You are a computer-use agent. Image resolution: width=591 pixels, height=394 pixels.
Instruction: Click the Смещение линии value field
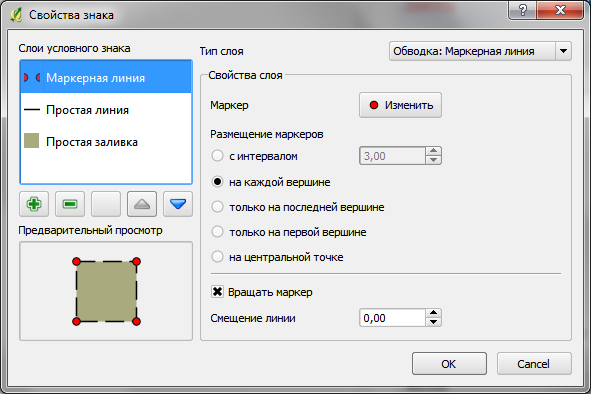392,318
